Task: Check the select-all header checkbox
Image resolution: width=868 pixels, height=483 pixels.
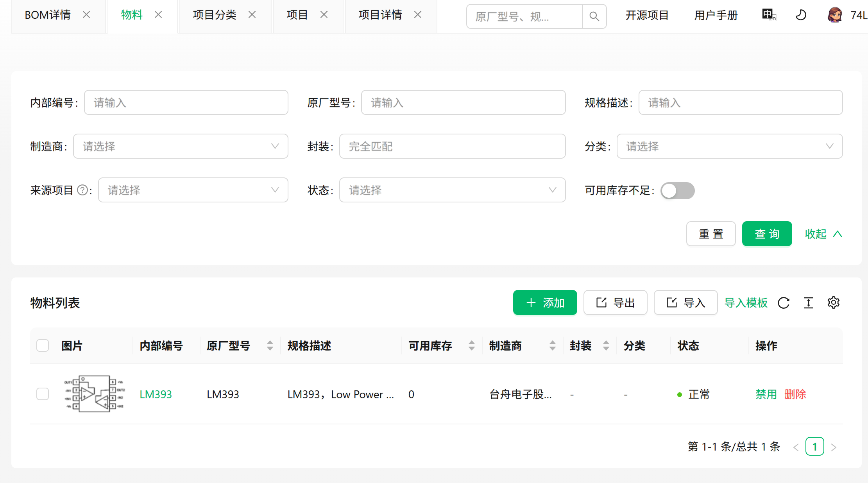Action: tap(43, 345)
